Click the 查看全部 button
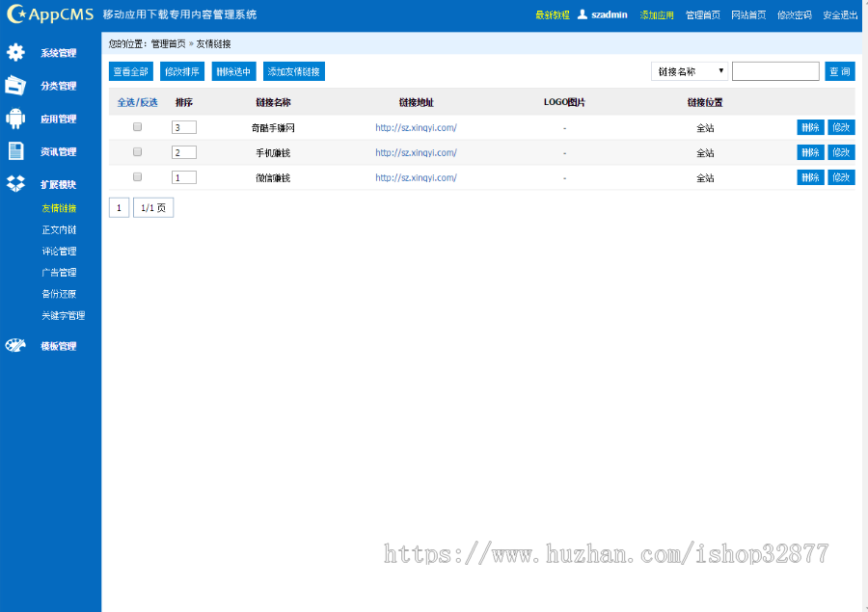The image size is (868, 612). pyautogui.click(x=130, y=71)
